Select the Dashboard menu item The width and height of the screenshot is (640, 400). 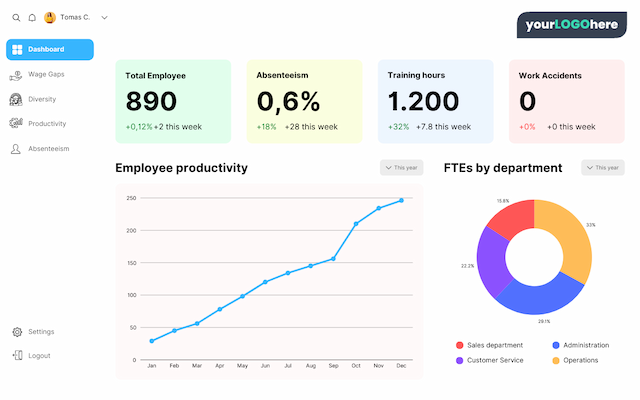(x=50, y=49)
